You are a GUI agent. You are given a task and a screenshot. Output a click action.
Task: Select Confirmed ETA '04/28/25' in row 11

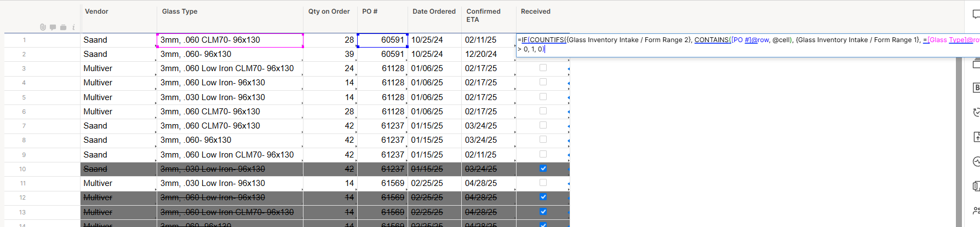(x=489, y=183)
